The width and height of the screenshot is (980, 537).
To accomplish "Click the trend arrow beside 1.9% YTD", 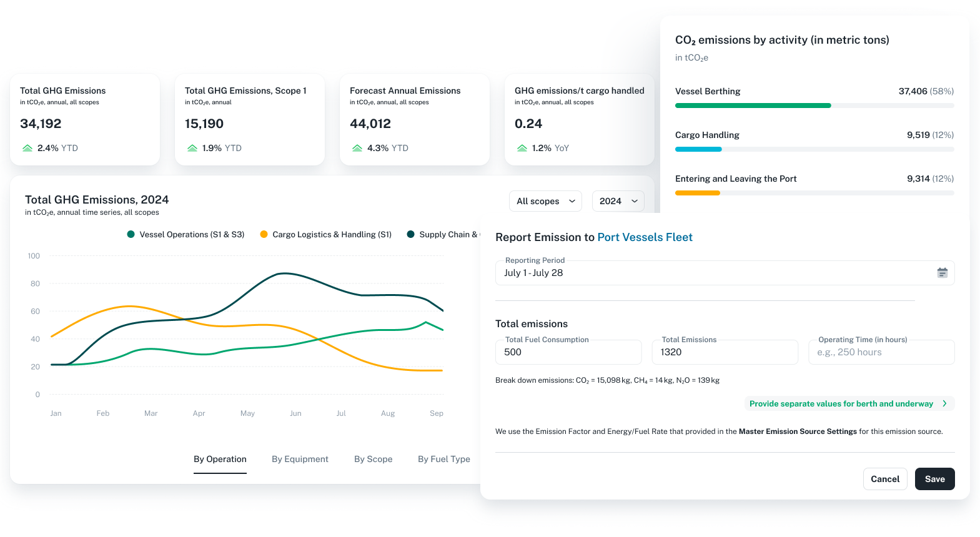I will (192, 148).
